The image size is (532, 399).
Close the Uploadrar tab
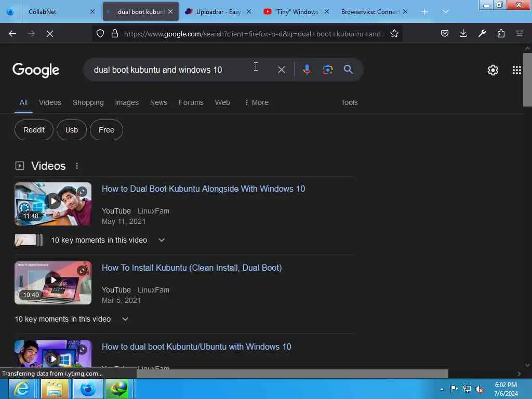point(249,11)
